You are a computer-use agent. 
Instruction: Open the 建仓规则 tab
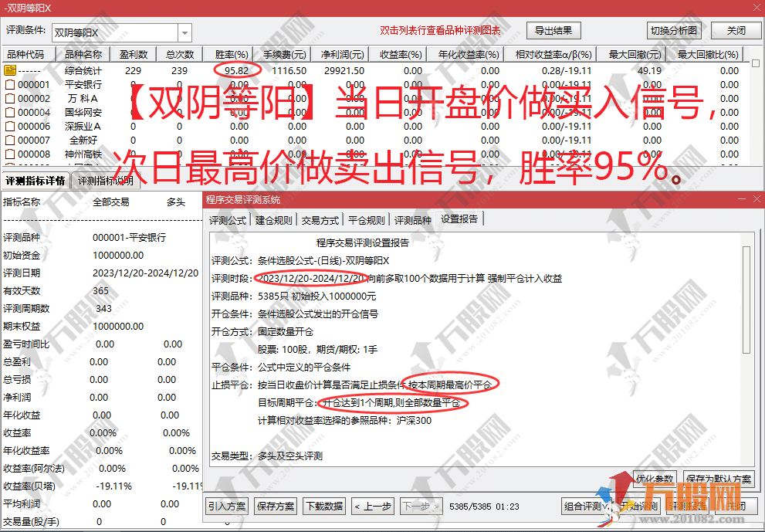pos(274,220)
